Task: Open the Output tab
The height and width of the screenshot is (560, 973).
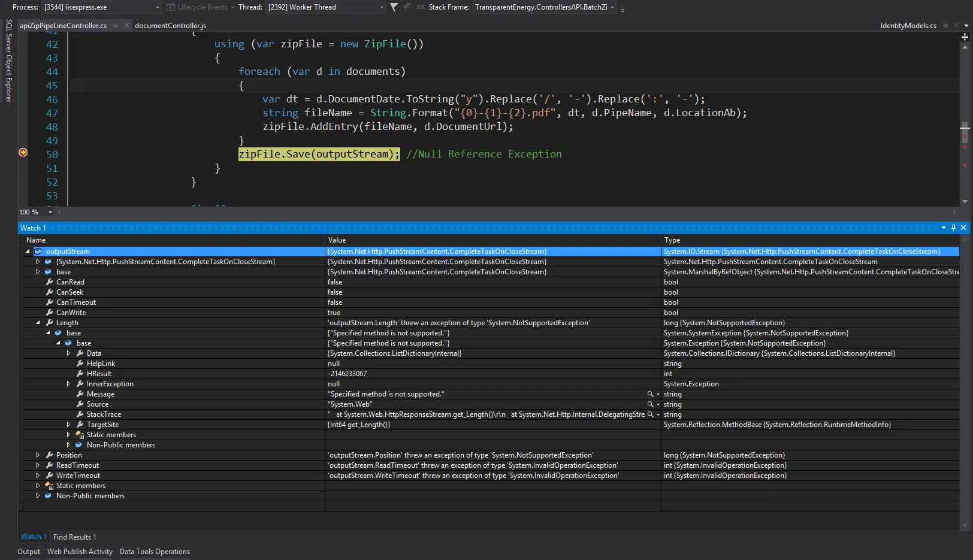Action: tap(29, 552)
